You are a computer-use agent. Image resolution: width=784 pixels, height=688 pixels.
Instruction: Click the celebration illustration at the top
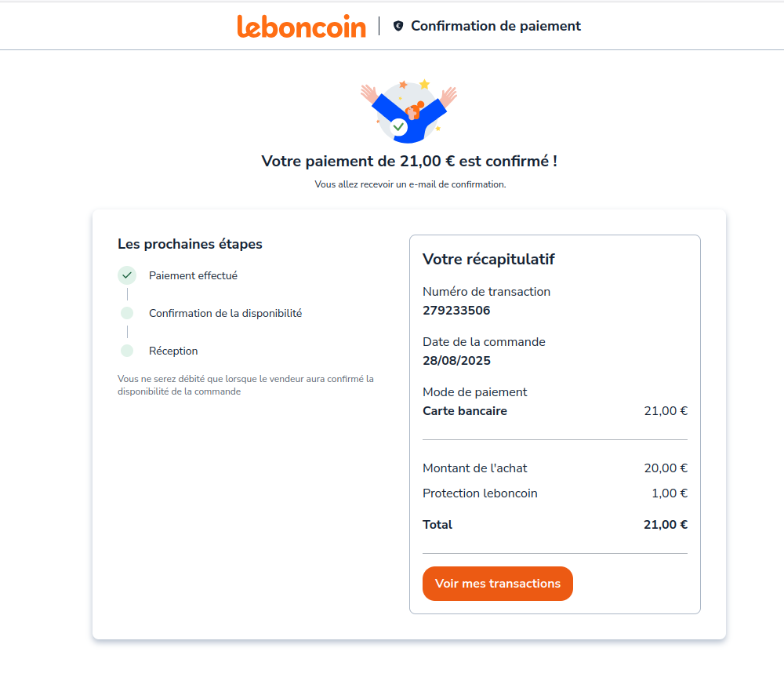coord(408,111)
